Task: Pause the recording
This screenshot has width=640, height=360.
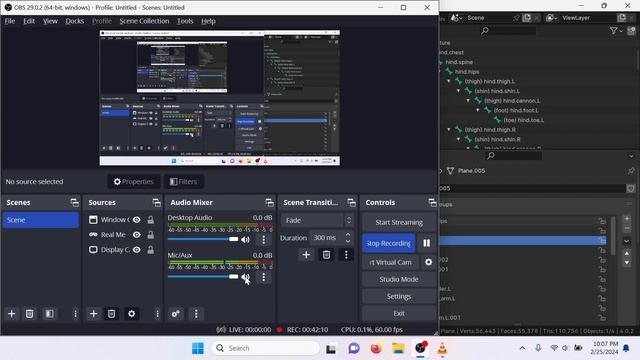Action: click(427, 243)
